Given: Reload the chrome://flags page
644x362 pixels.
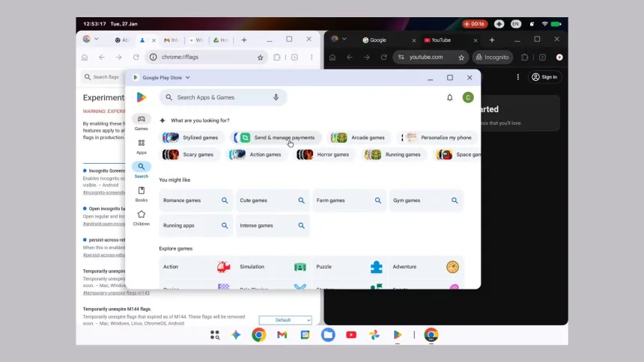Looking at the screenshot, I should click(x=136, y=57).
